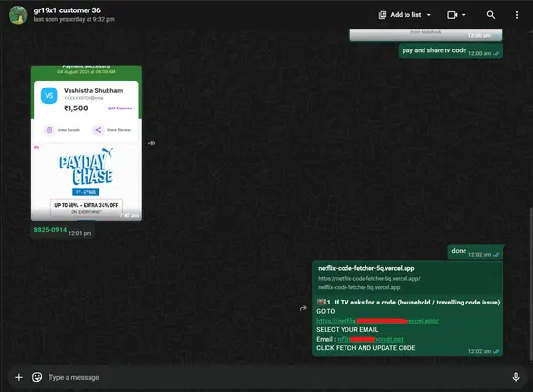Viewport: 533px width, 392px height.
Task: Click the redacted email address link
Action: [x=370, y=339]
